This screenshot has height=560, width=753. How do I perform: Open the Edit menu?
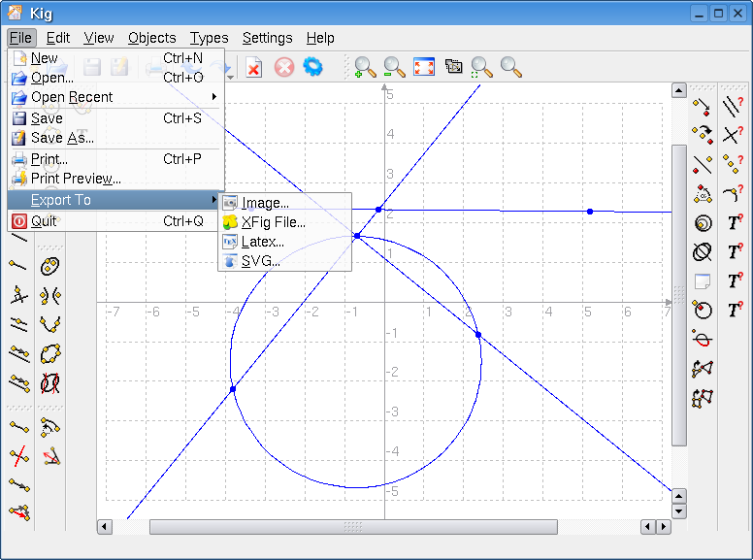[x=58, y=38]
